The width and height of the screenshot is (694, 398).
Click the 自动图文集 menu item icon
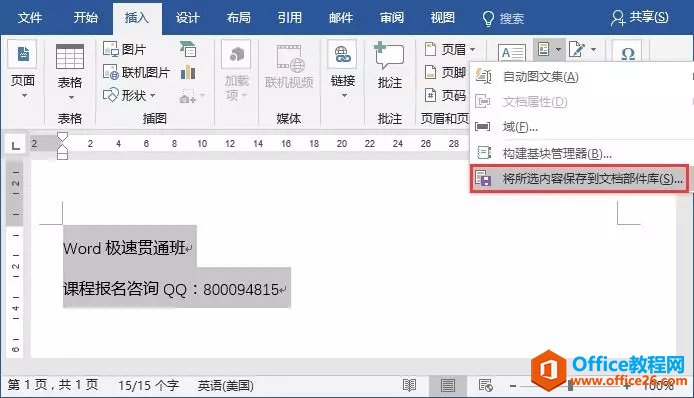(x=482, y=77)
